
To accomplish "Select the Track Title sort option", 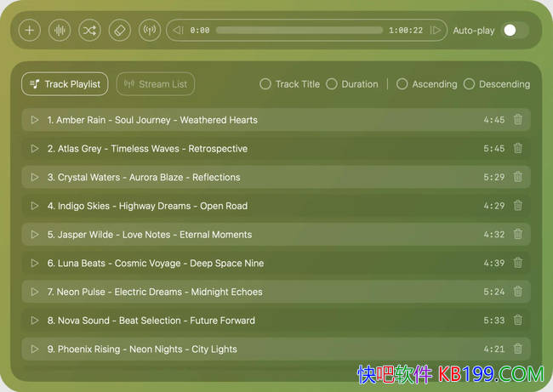I will click(x=265, y=84).
